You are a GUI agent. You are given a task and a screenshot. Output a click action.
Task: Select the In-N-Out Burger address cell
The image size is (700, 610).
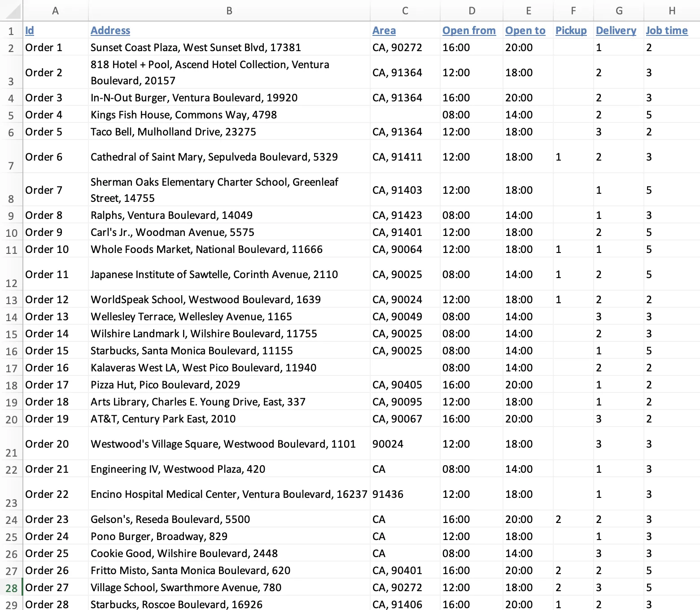pos(229,98)
